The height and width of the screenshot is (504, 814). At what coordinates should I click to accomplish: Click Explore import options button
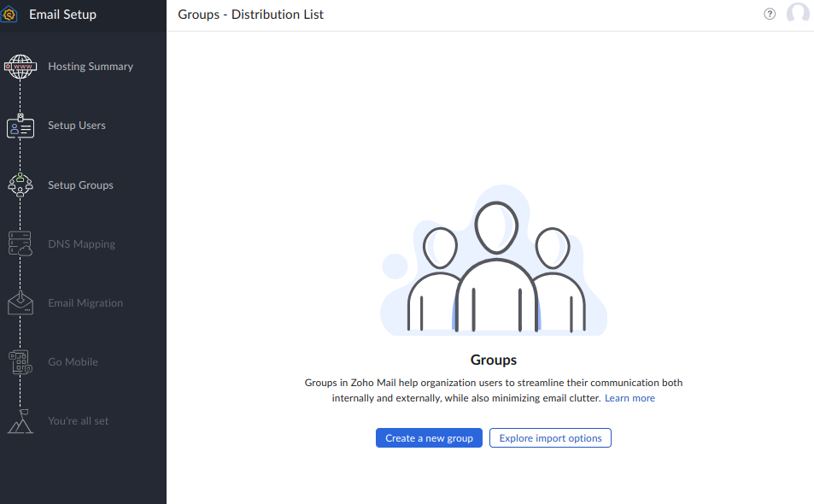(x=550, y=438)
